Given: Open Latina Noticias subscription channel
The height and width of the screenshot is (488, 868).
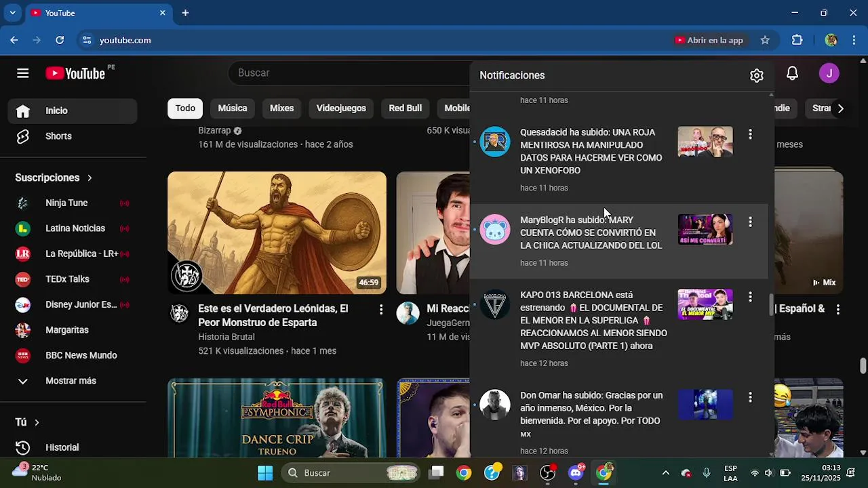Looking at the screenshot, I should click(x=73, y=228).
